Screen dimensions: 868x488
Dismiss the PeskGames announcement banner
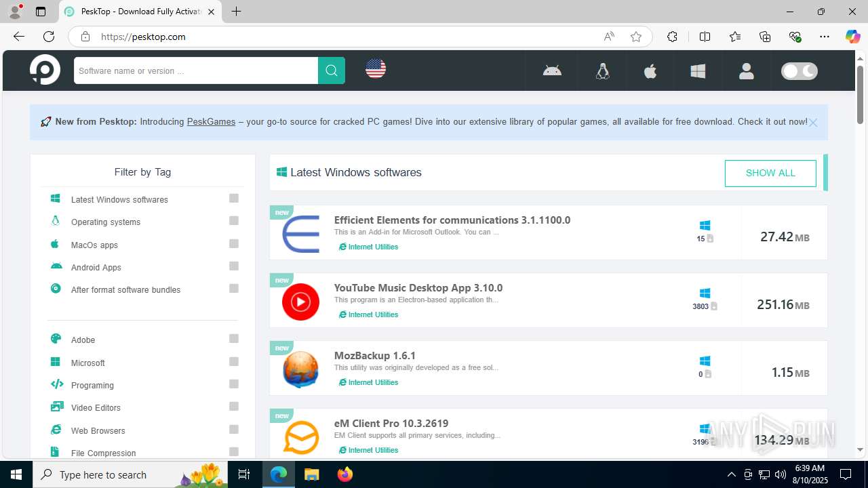tap(813, 123)
